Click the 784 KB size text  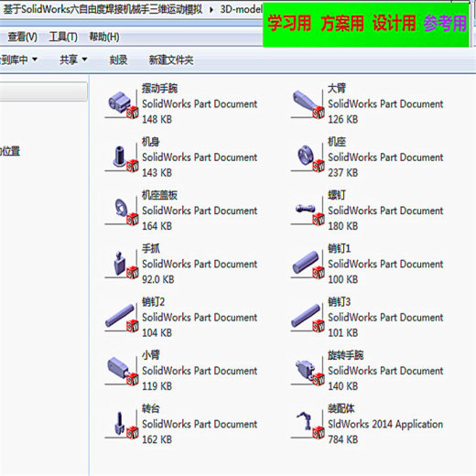tap(343, 439)
